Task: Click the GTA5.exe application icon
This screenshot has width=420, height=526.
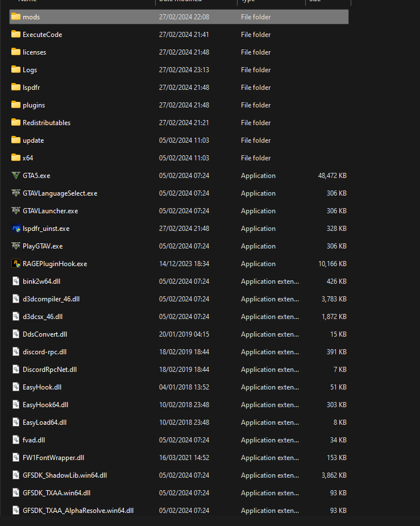Action: click(16, 176)
